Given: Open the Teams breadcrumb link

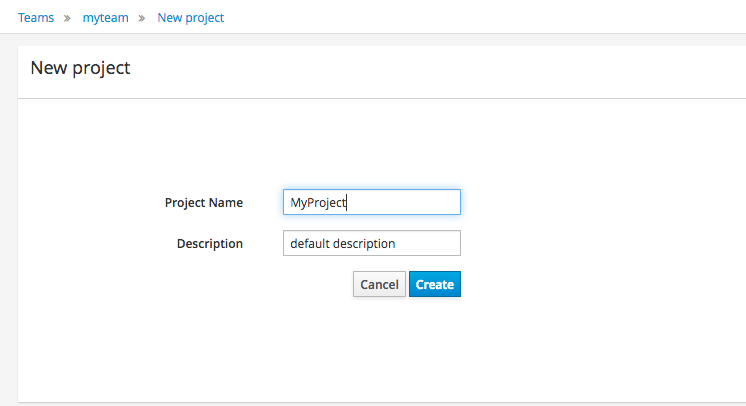Looking at the screenshot, I should [x=36, y=18].
